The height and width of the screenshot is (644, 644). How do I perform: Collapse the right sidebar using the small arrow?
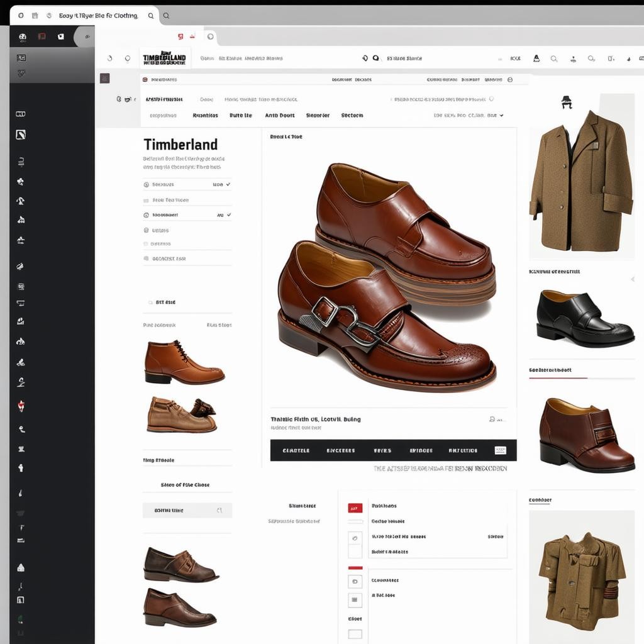click(632, 279)
